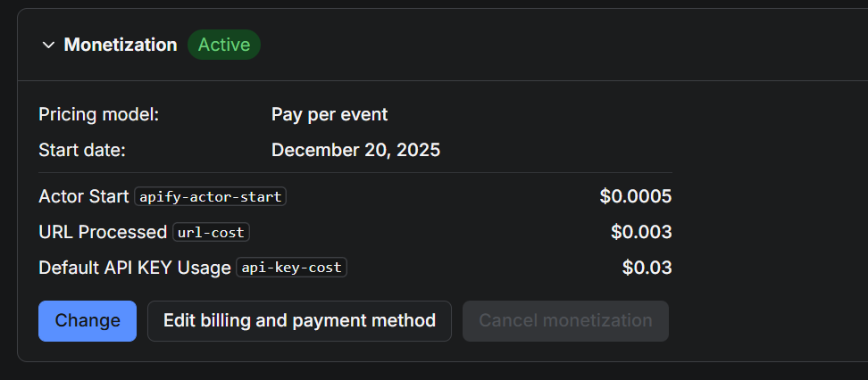Select the apify-actor-start event code tag

click(211, 197)
